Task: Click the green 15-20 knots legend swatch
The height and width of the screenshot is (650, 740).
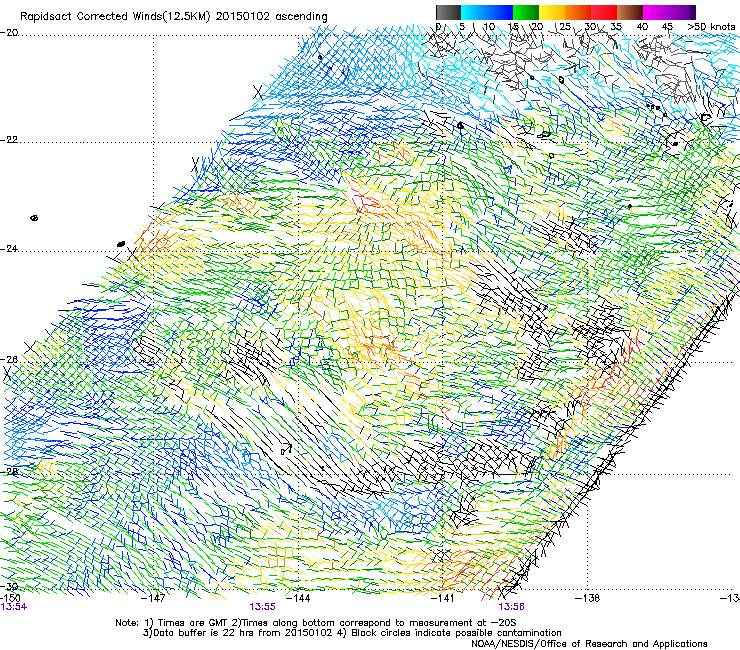Action: click(x=526, y=12)
